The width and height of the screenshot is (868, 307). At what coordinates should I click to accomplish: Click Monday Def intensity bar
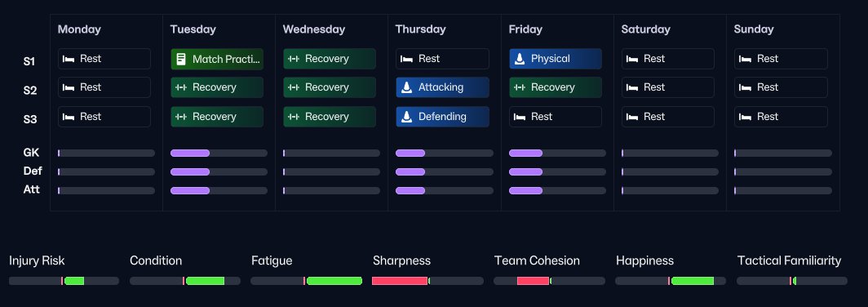point(106,171)
